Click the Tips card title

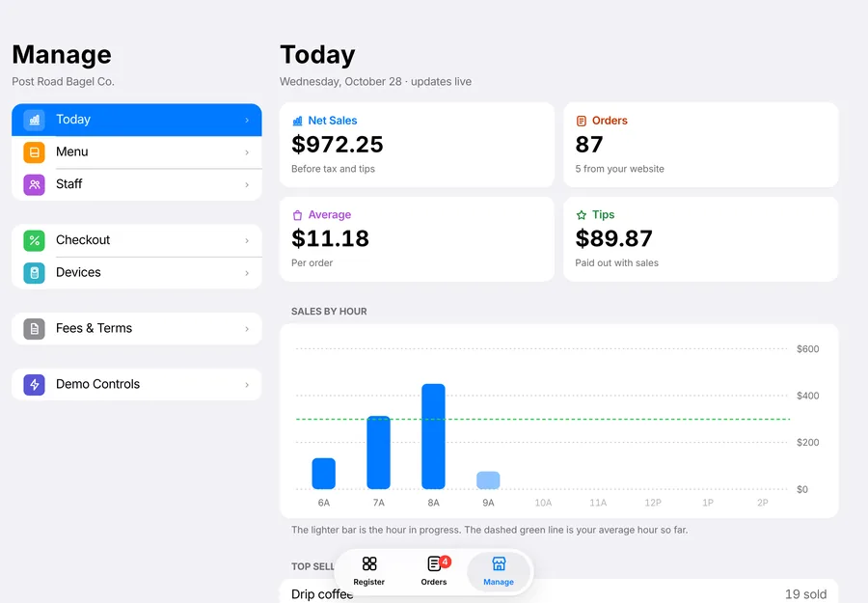point(604,215)
